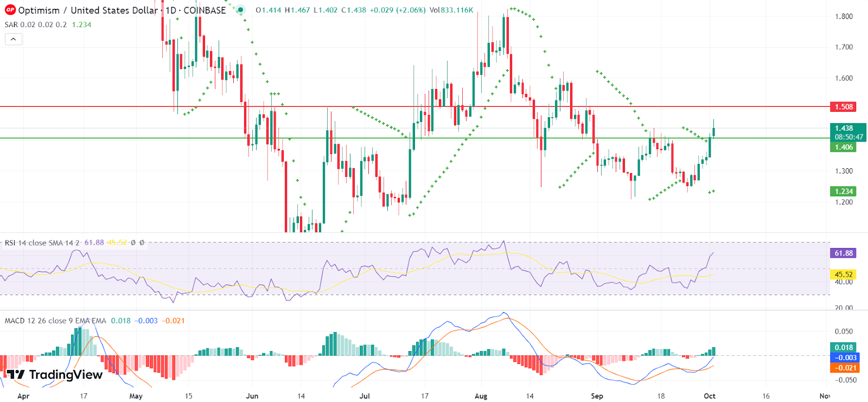Collapse the indicator legend with chevron button
Image resolution: width=868 pixels, height=402 pixels.
coord(14,39)
